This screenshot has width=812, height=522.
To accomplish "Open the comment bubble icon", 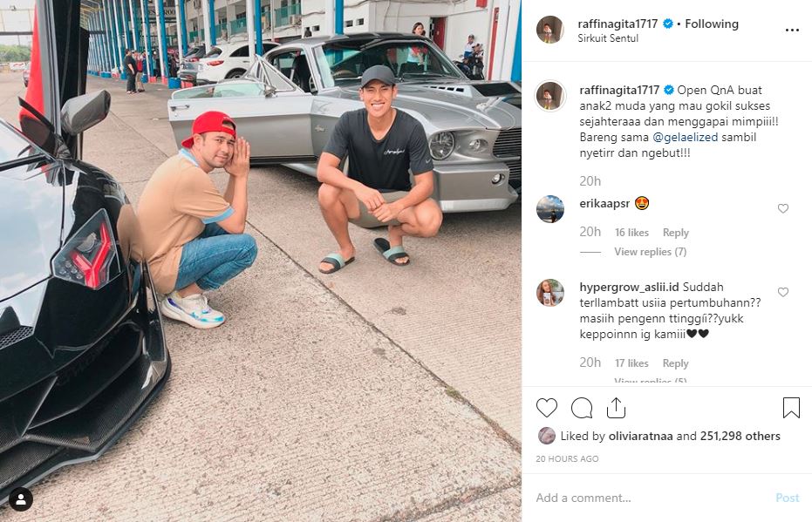I will (582, 408).
